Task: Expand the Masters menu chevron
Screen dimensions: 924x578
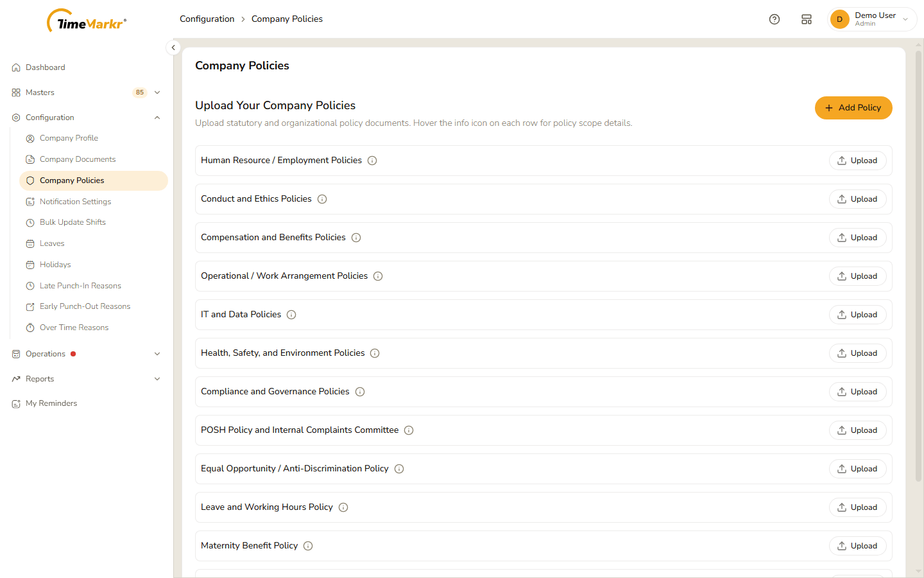Action: (157, 92)
